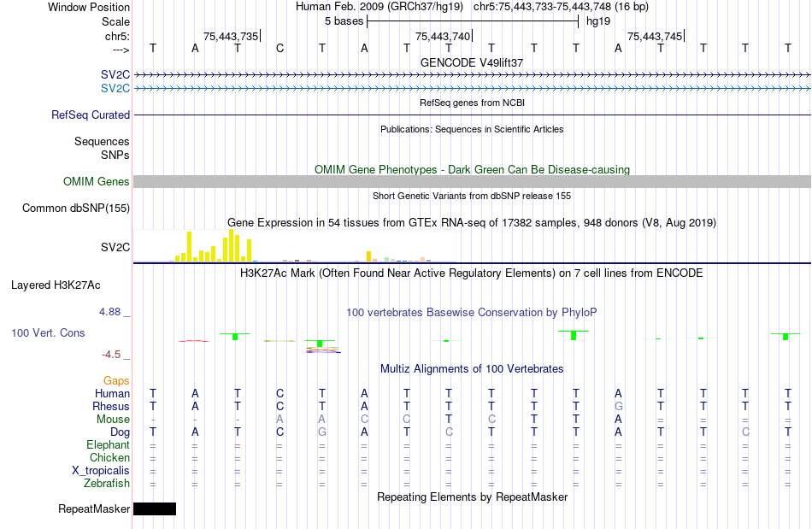Click the Scale label
This screenshot has width=812, height=529.
pos(115,21)
